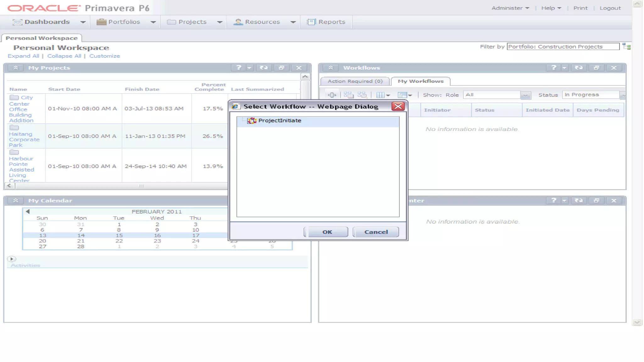This screenshot has width=644, height=362.
Task: Open help for bottom-right panel
Action: point(554,200)
